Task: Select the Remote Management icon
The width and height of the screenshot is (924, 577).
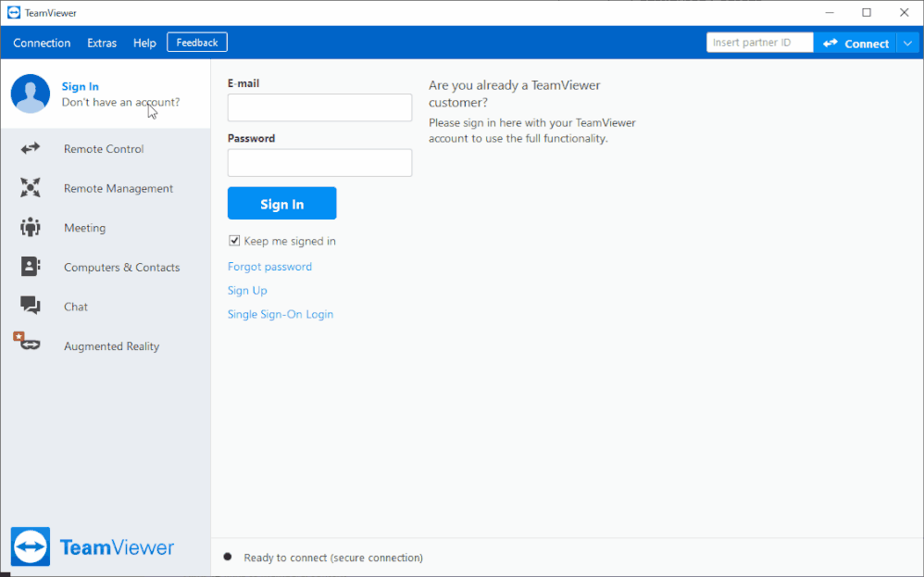Action: tap(30, 188)
